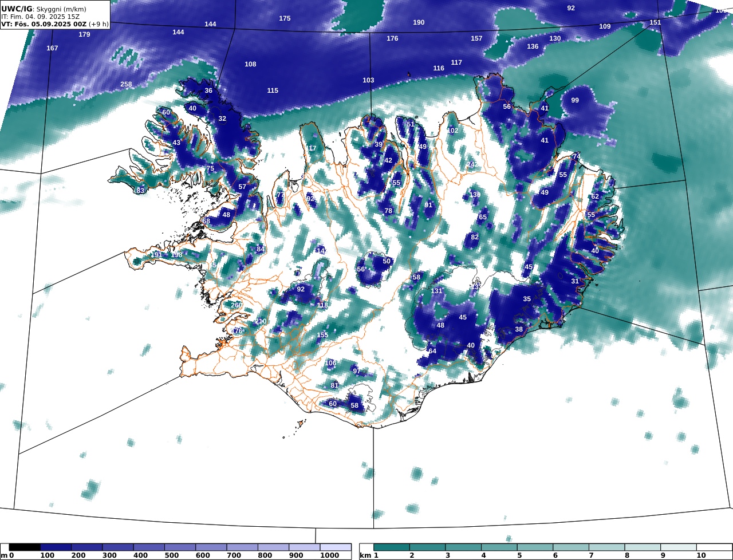Click the visibility value '62' on the east coast
Image resolution: width=733 pixels, height=560 pixels.
(595, 196)
